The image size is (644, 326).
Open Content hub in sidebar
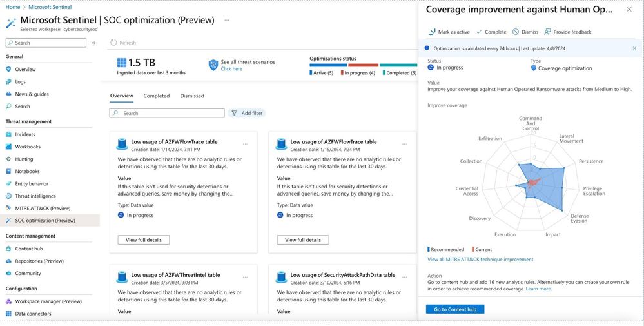[29, 249]
